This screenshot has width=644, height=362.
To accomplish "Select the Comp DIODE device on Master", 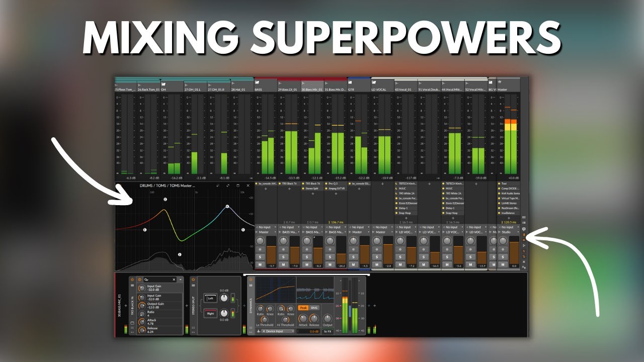I will pos(509,189).
